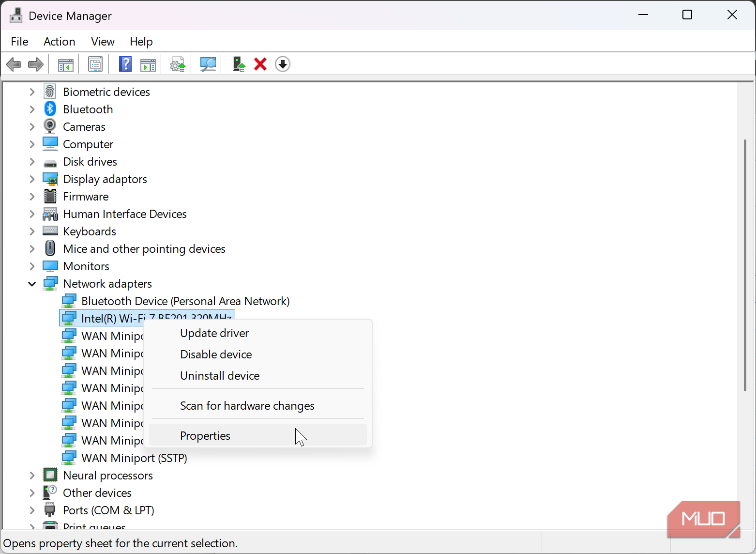
Task: Expand the Bluetooth category
Action: pyautogui.click(x=32, y=109)
